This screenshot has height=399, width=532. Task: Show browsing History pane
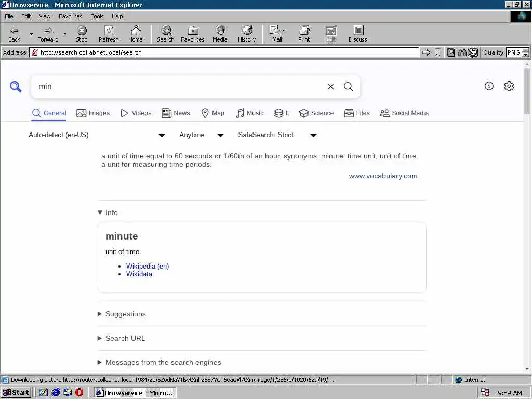tap(247, 34)
